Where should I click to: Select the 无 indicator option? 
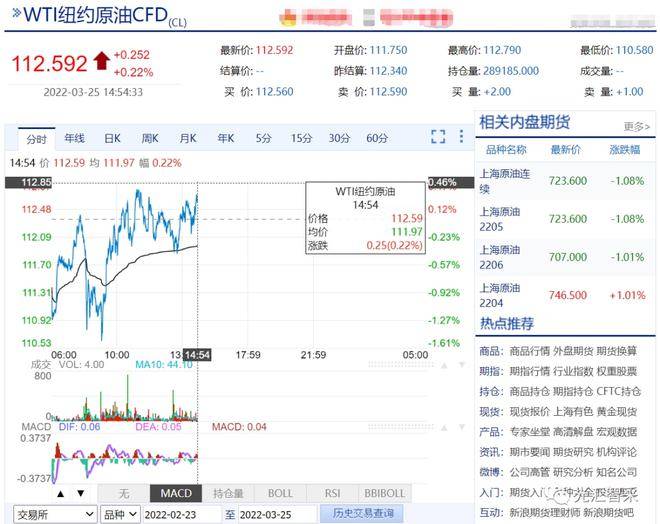pyautogui.click(x=124, y=493)
